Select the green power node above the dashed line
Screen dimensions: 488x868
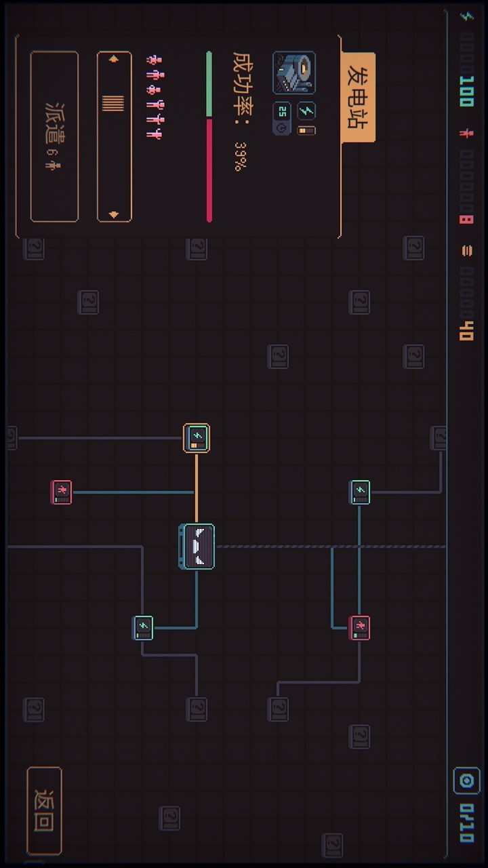tap(359, 492)
